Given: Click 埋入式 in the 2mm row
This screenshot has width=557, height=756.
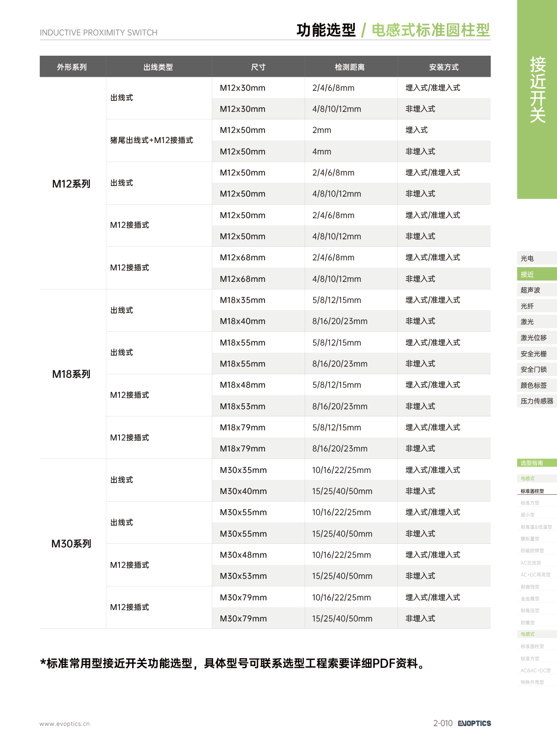Looking at the screenshot, I should tap(444, 130).
